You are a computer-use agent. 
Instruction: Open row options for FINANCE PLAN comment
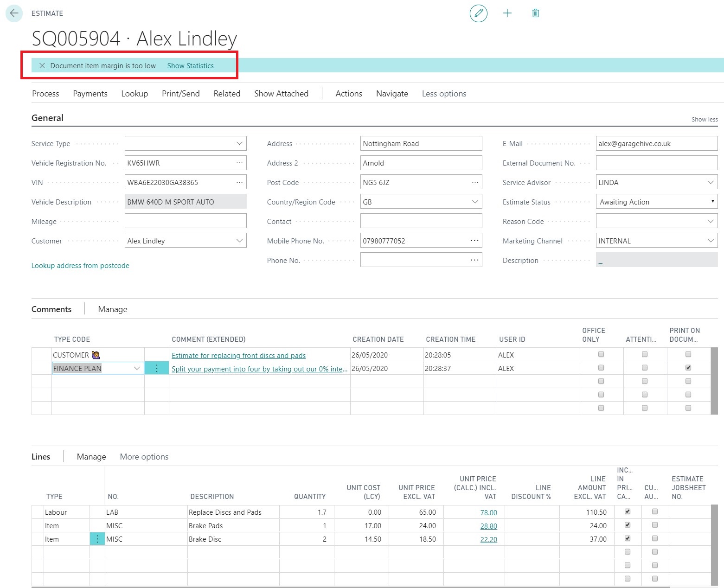(157, 368)
